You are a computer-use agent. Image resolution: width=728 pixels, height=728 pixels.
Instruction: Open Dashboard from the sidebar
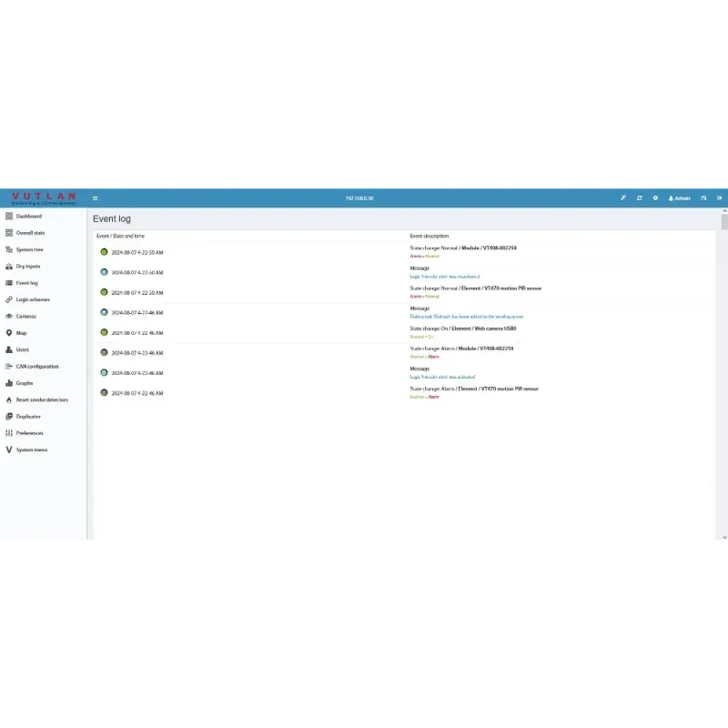pos(28,217)
